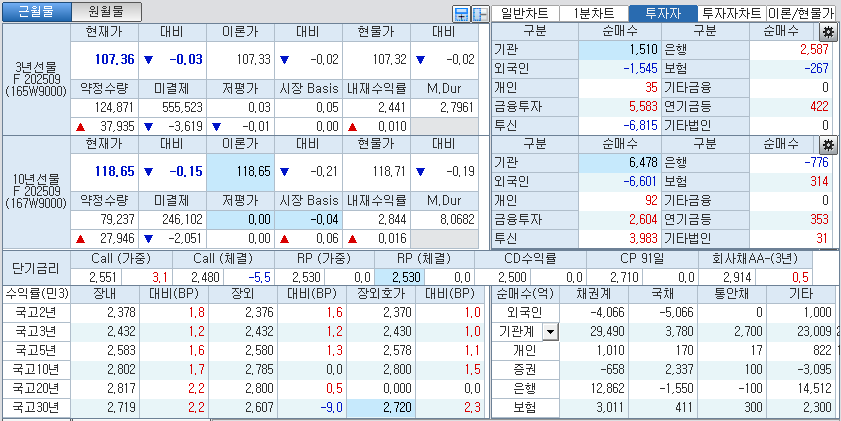Click 3년선물 open interest 555,523

pos(184,107)
